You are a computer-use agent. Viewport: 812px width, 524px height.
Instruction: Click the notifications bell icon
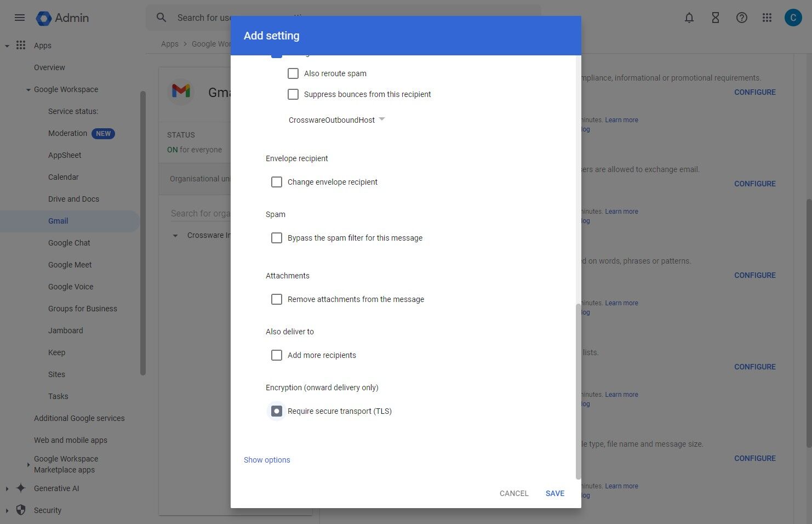pyautogui.click(x=689, y=18)
